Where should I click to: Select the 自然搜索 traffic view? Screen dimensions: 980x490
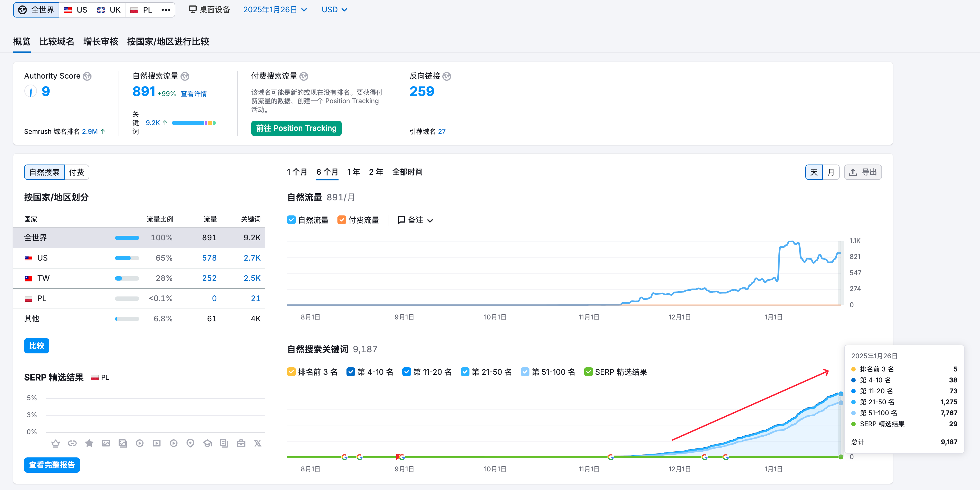pos(45,172)
